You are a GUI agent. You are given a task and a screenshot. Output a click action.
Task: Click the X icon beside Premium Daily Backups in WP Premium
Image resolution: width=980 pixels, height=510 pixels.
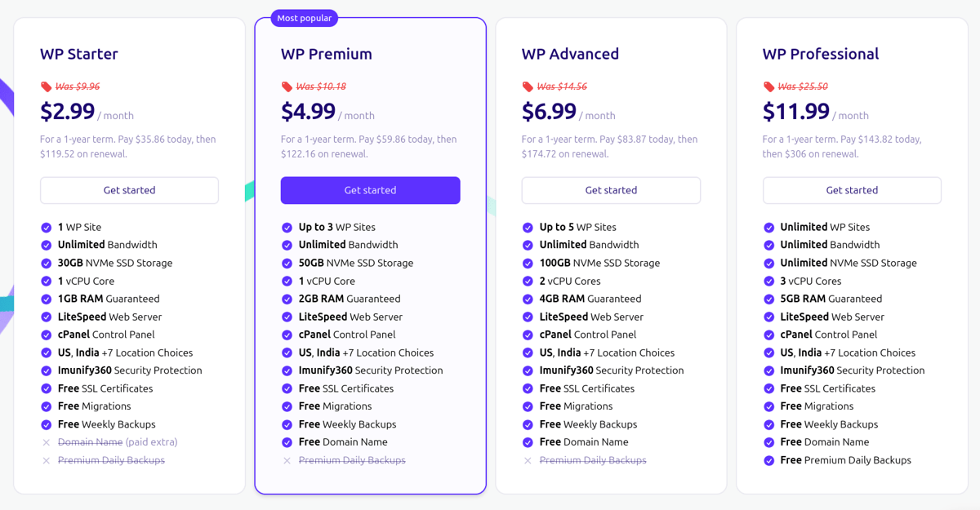pos(287,460)
